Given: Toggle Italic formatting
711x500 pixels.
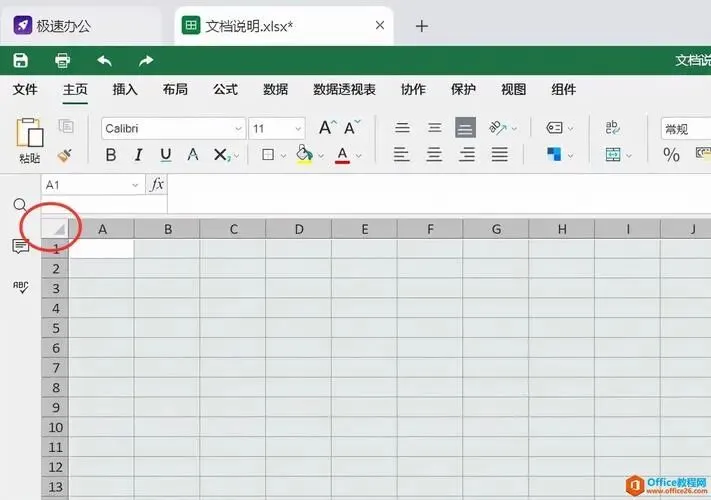Looking at the screenshot, I should 138,155.
